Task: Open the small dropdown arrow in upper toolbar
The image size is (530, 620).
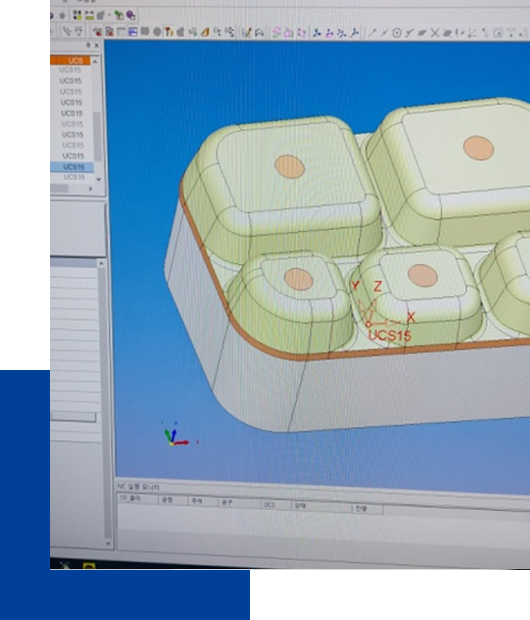Action: click(x=110, y=15)
